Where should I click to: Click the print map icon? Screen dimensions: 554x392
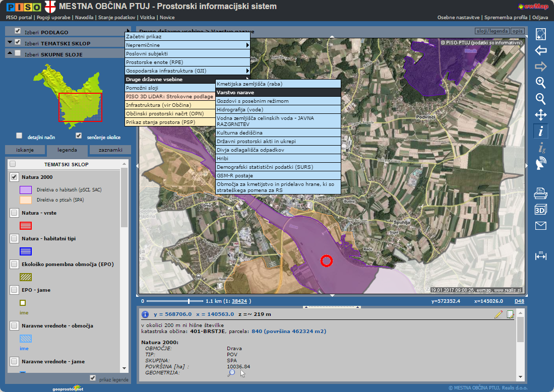tap(540, 193)
